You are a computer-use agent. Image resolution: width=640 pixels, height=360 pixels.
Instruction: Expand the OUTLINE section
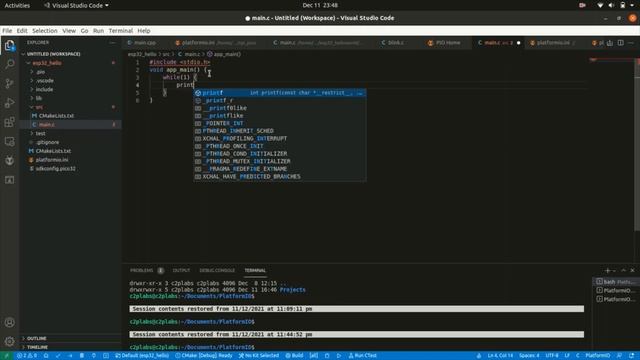(70, 338)
